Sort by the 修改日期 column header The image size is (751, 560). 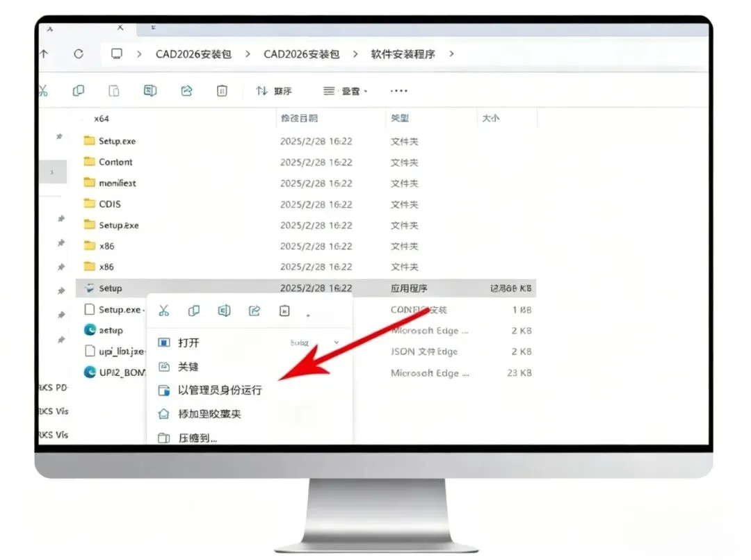point(299,118)
